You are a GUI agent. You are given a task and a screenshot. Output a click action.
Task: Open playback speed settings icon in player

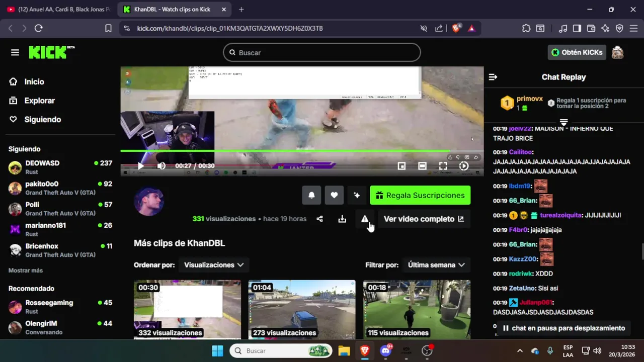(464, 166)
